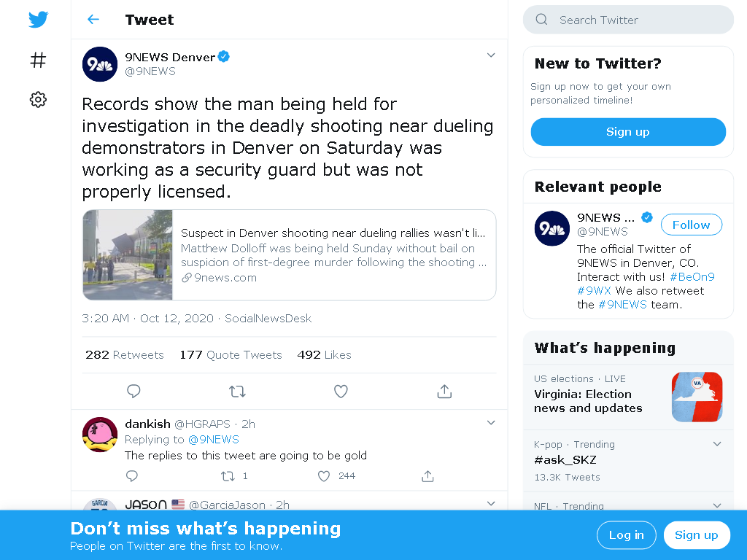Go back with the left arrow icon
747x560 pixels.
[93, 20]
